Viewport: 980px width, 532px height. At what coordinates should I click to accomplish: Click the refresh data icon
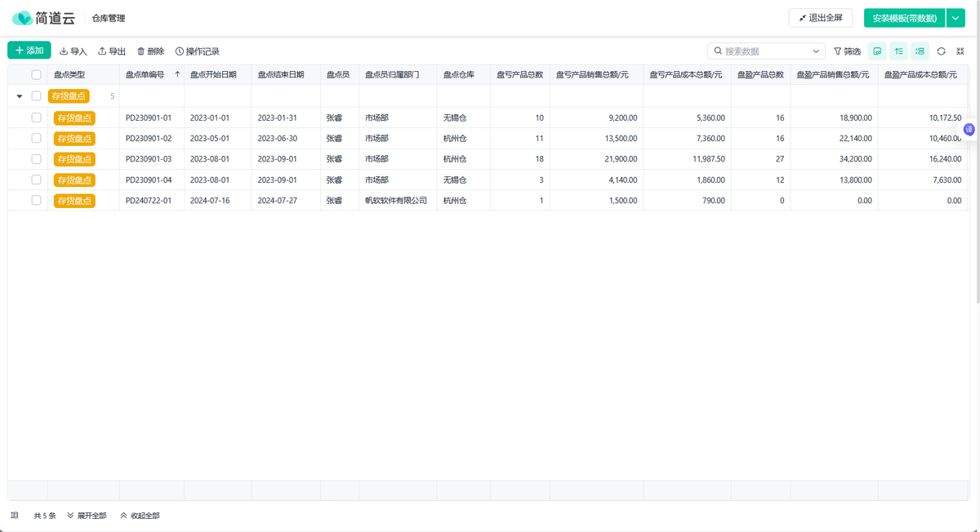pyautogui.click(x=941, y=51)
